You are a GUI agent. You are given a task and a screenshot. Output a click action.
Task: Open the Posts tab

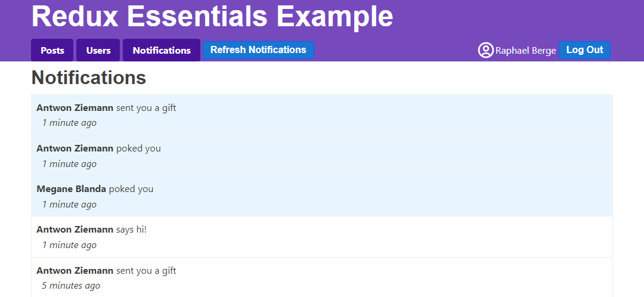[52, 51]
